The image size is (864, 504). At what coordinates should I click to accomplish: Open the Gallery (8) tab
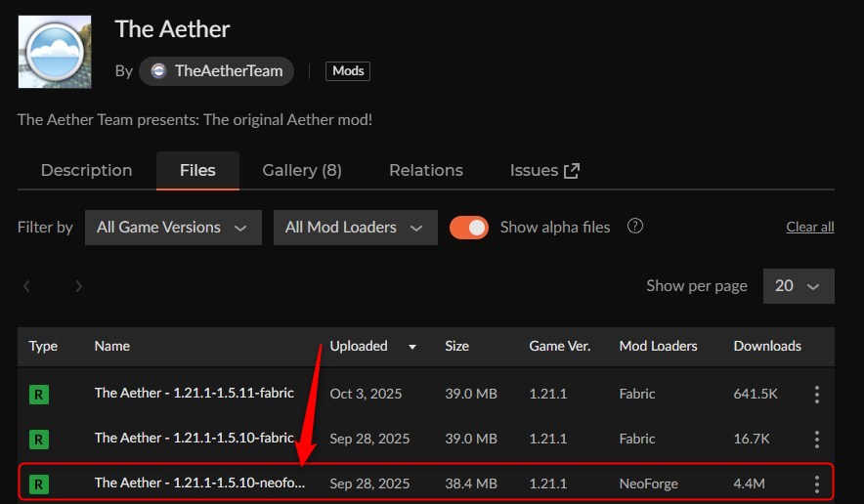(x=302, y=170)
